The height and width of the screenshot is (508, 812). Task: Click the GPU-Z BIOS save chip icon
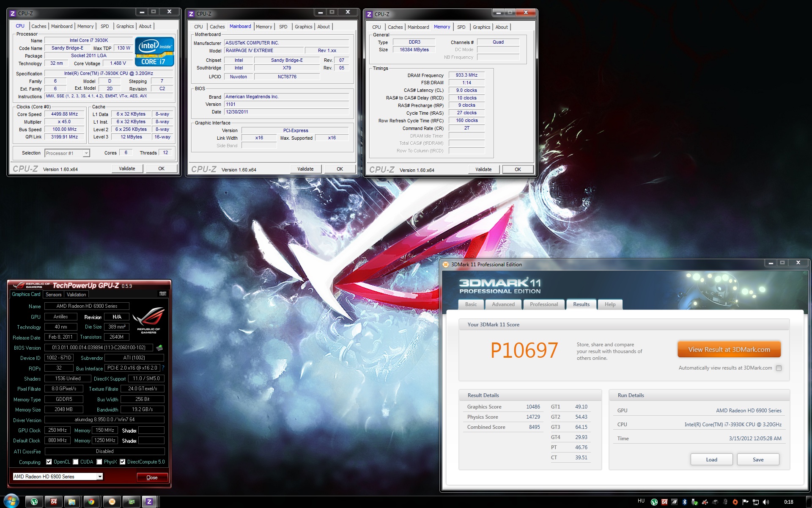point(159,348)
